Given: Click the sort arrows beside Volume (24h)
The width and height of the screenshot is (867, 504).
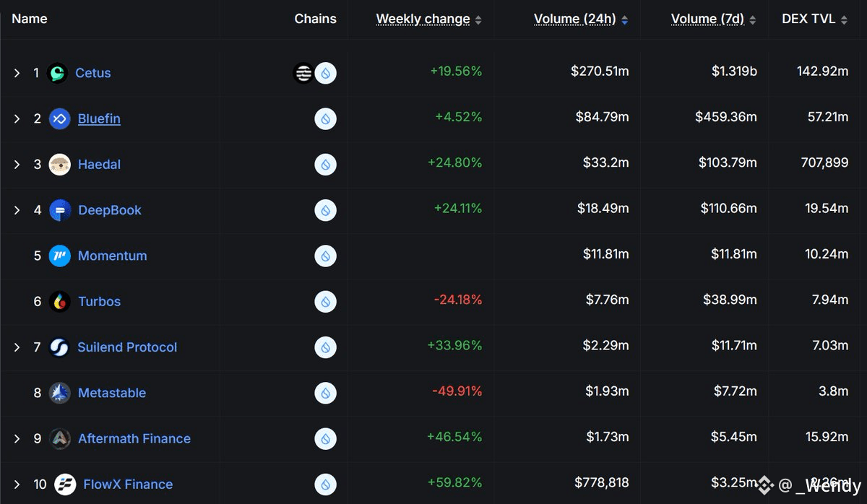Looking at the screenshot, I should pyautogui.click(x=624, y=19).
